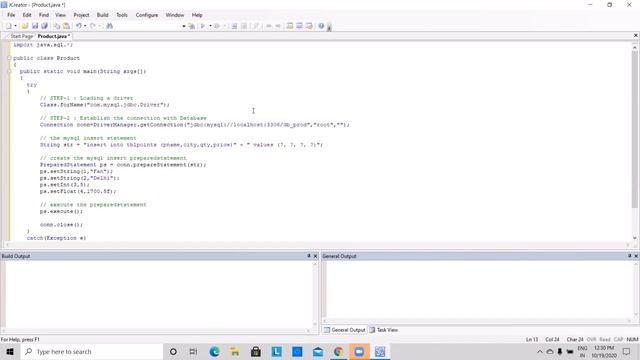
Task: Open Task View icon on taskbar
Action: (x=193, y=352)
